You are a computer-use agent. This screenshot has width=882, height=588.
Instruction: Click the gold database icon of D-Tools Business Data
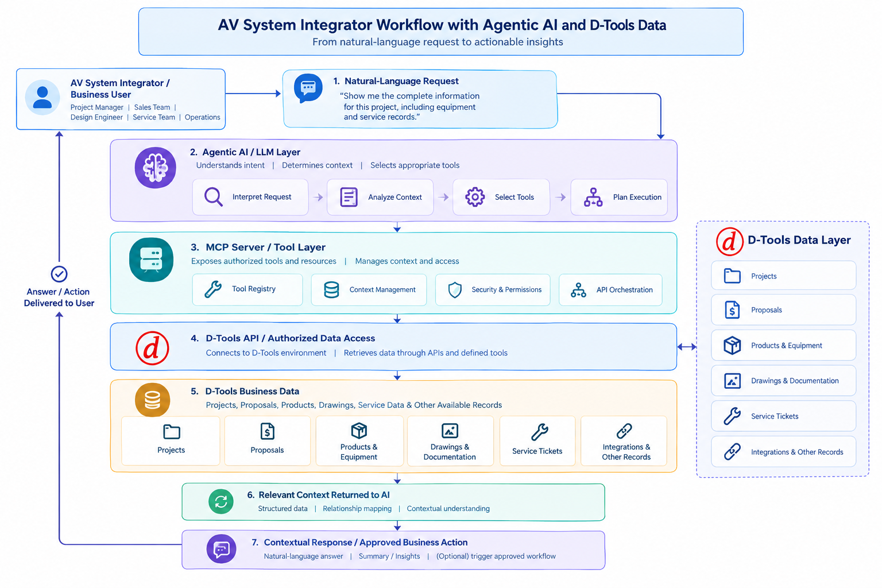pos(152,400)
